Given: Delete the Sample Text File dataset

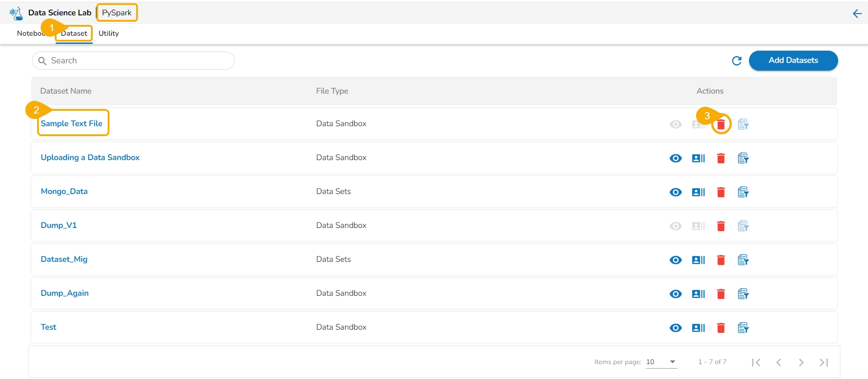Looking at the screenshot, I should (721, 124).
